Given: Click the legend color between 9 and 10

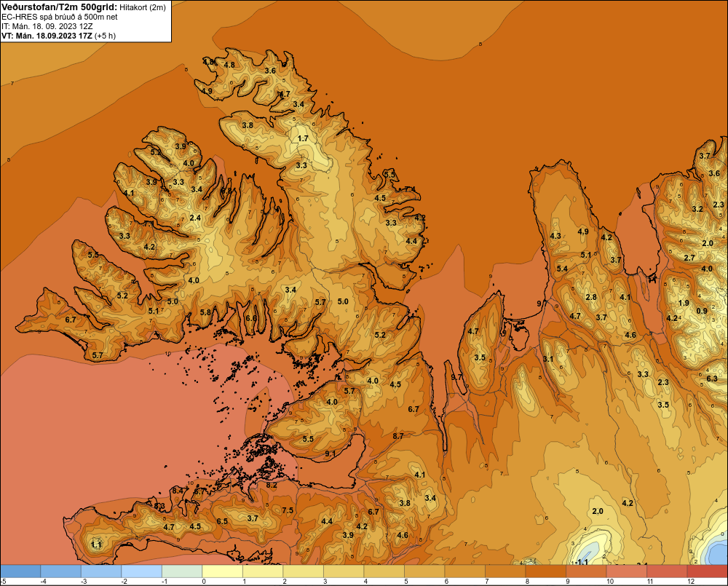Looking at the screenshot, I should coord(586,571).
